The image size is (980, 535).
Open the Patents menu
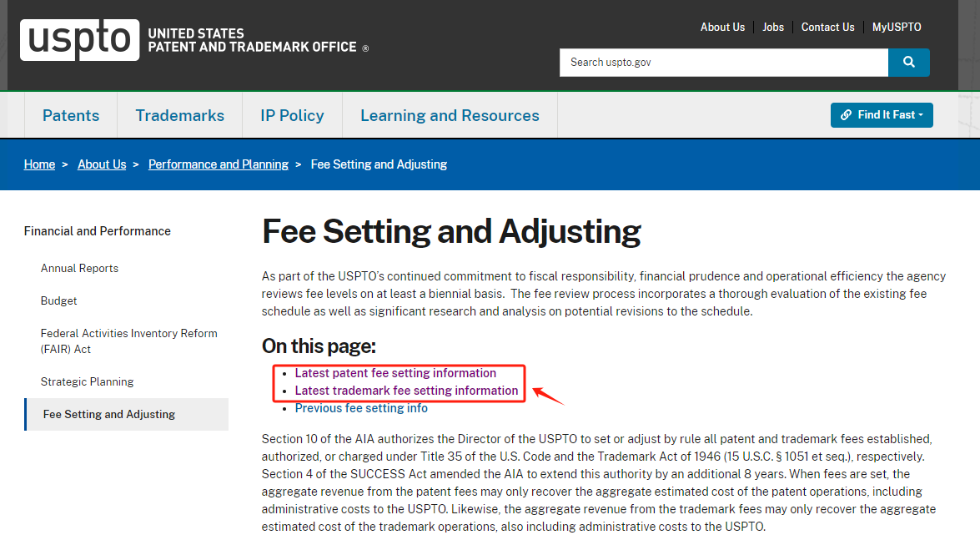pyautogui.click(x=71, y=116)
